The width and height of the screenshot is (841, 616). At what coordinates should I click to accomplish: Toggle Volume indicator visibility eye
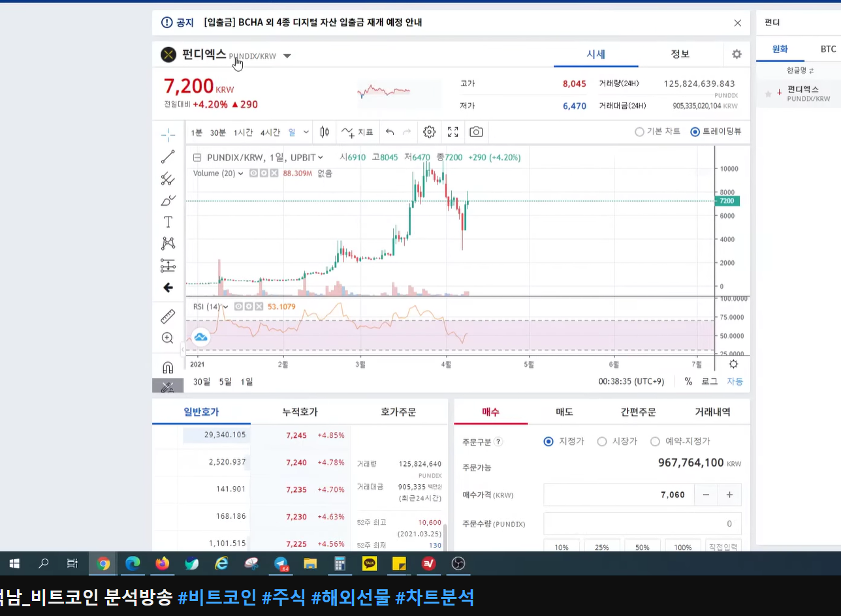point(254,174)
